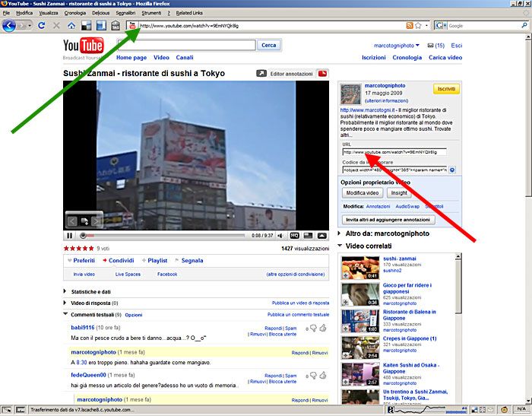Open Segnalibri menu

125,13
